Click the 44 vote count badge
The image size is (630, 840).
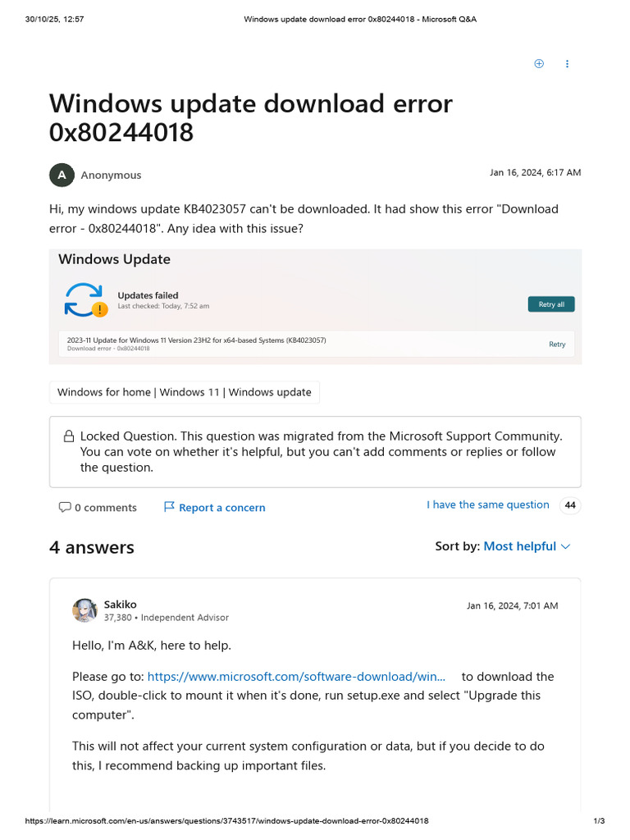click(x=570, y=505)
